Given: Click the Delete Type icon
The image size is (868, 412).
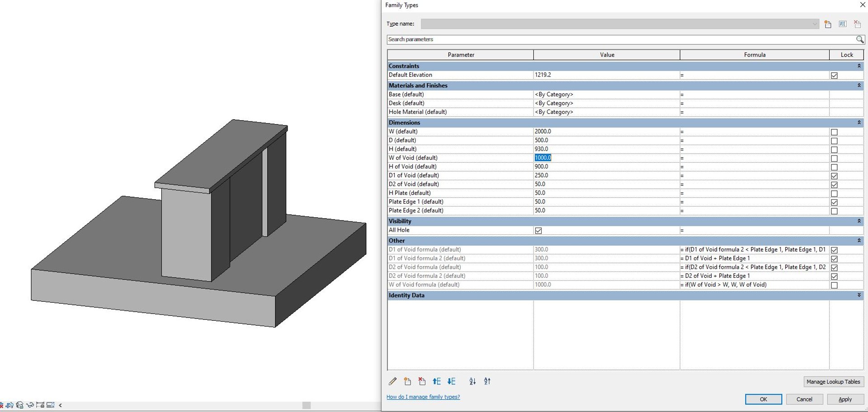Looking at the screenshot, I should pyautogui.click(x=857, y=24).
